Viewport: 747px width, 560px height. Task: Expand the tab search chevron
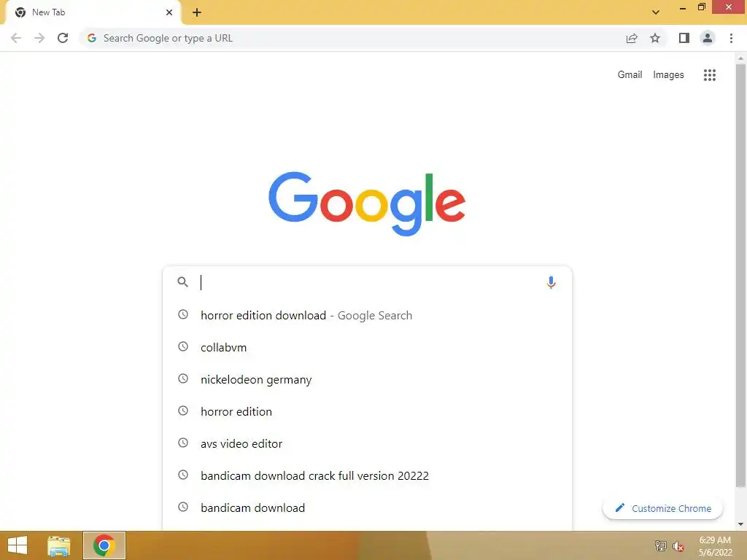(x=656, y=12)
